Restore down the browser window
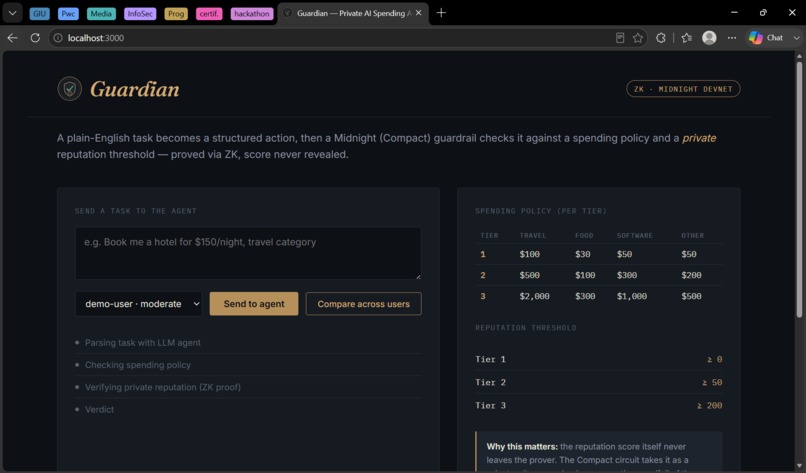The image size is (806, 473). 763,12
